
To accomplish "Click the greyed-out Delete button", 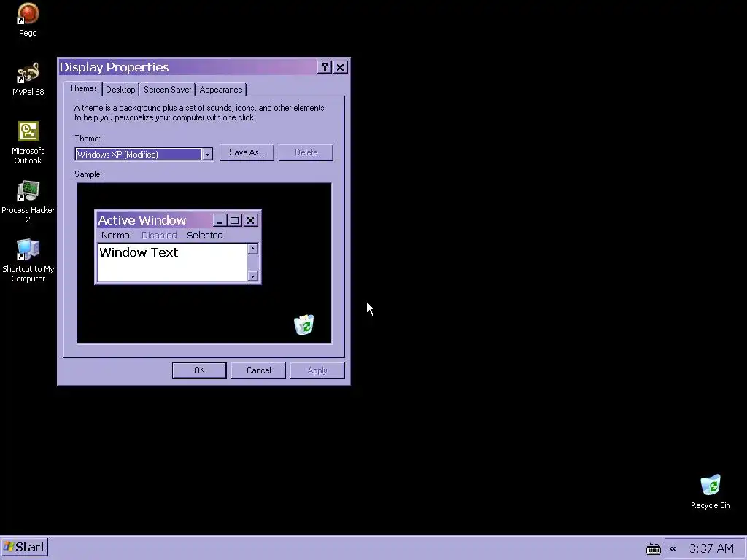I will tap(306, 152).
